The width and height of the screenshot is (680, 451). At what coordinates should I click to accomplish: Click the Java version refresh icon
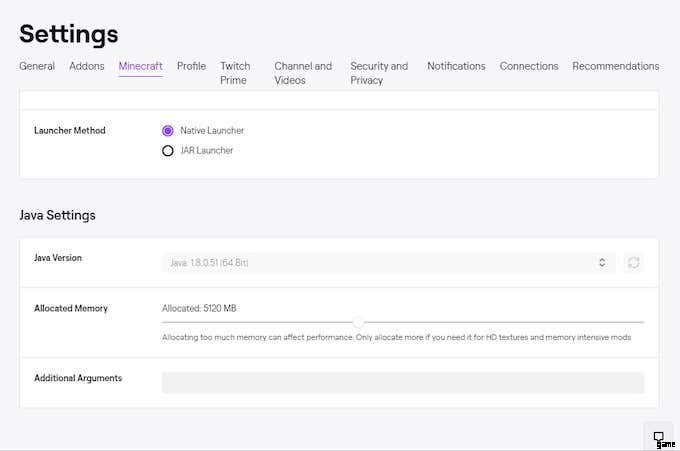(632, 263)
